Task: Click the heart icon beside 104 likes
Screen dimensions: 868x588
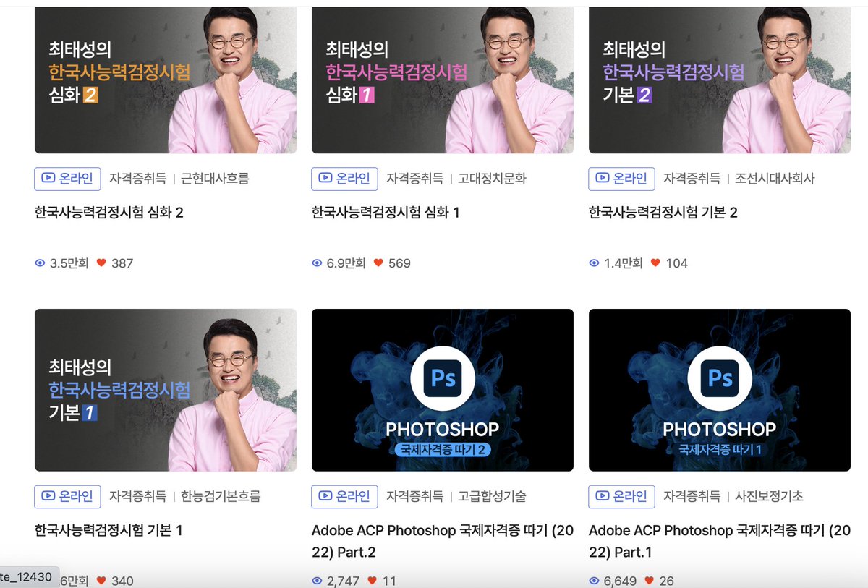Action: point(655,263)
